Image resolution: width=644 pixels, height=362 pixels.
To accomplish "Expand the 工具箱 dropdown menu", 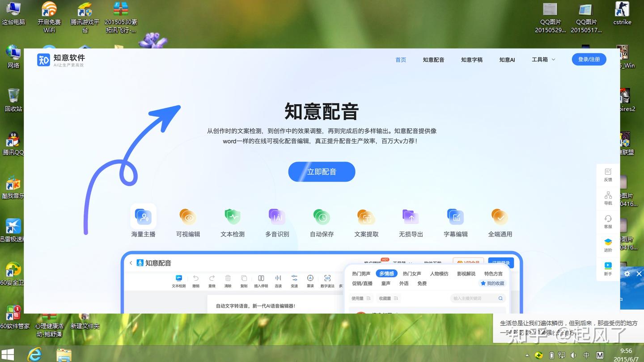I will pyautogui.click(x=543, y=59).
